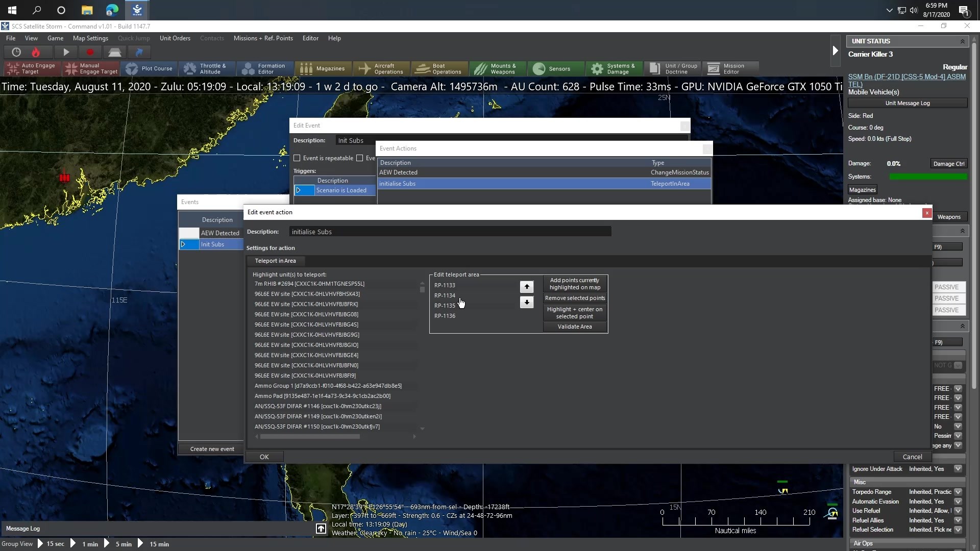Click the clock time-compression toolbar icon
The image size is (980, 551).
tap(16, 52)
